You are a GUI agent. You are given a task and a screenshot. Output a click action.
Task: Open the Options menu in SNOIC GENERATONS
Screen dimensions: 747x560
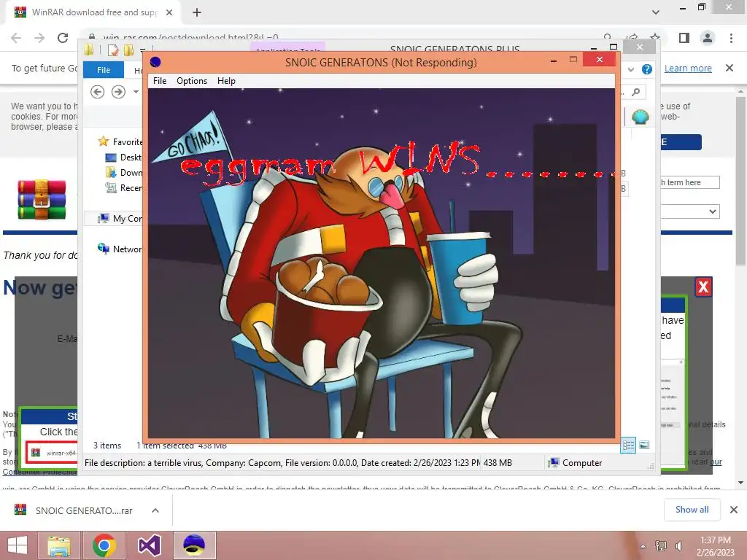192,81
